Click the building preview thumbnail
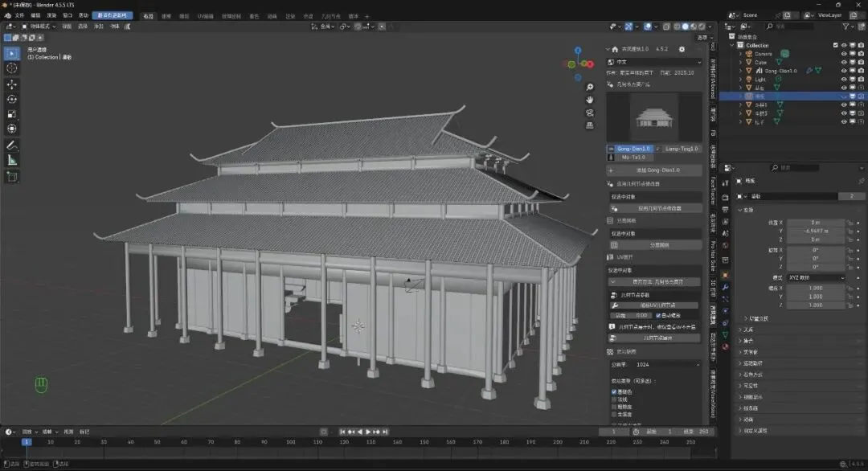 [653, 117]
